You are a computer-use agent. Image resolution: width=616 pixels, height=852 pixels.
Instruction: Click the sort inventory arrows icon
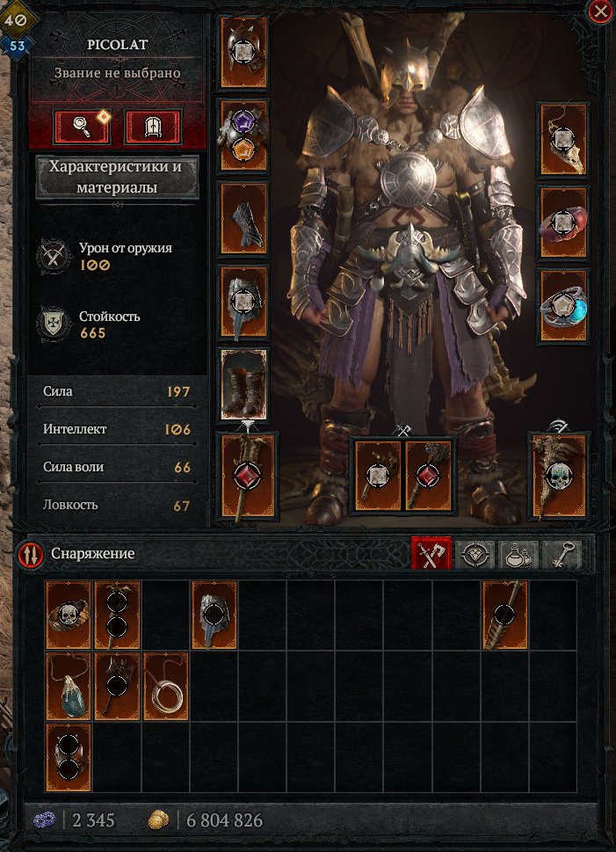coord(31,554)
